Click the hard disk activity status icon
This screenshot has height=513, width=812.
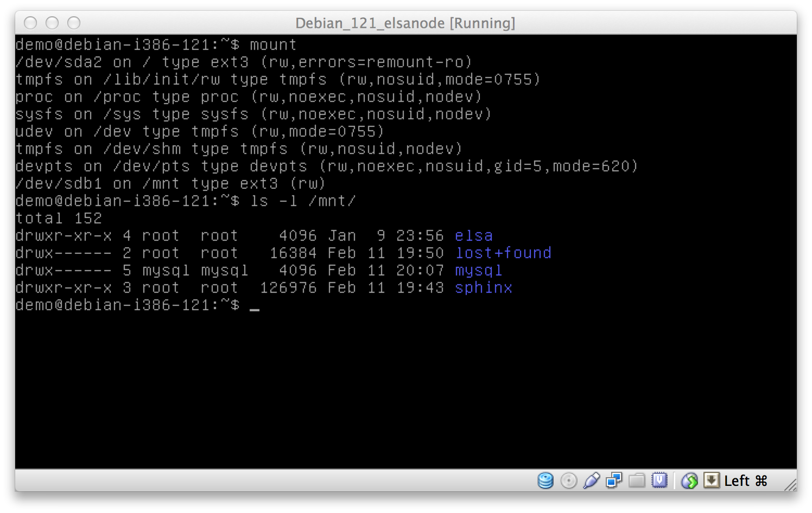pos(545,480)
